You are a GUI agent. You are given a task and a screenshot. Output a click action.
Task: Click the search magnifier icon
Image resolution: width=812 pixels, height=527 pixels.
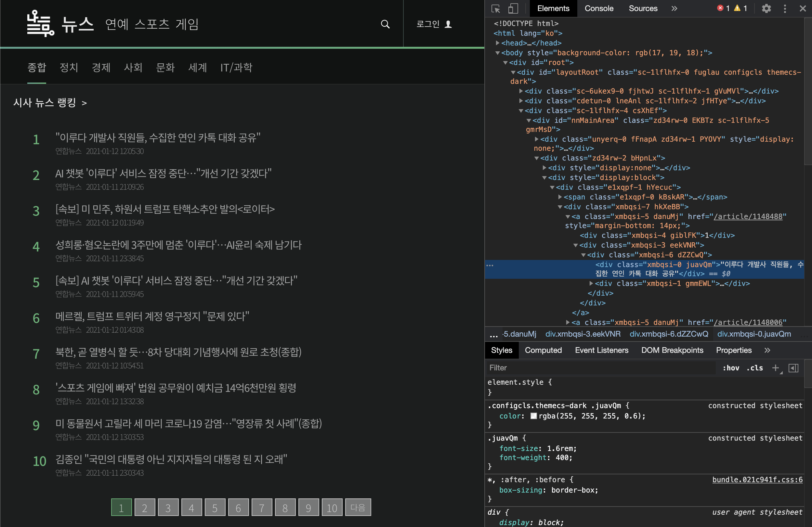coord(385,24)
